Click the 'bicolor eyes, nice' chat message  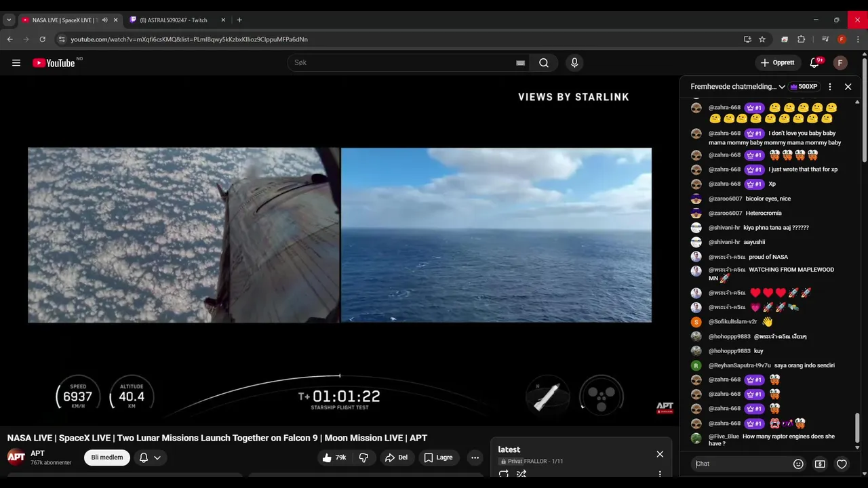(768, 199)
